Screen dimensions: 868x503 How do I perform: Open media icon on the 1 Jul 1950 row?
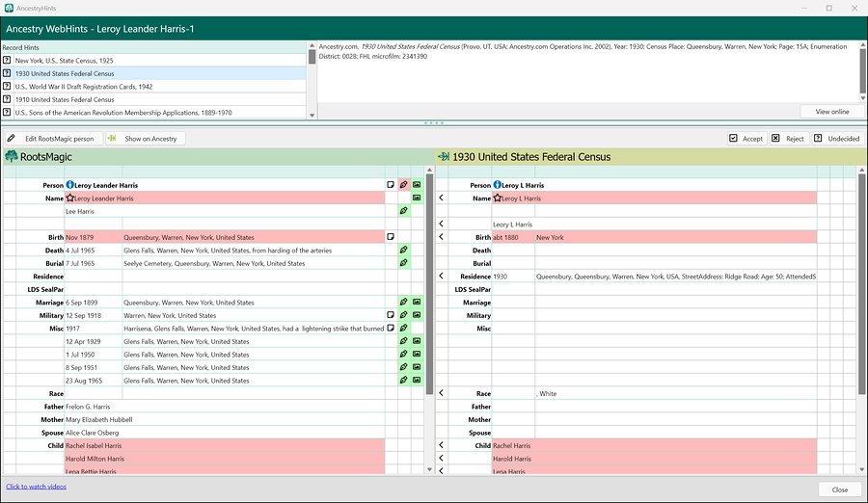pyautogui.click(x=417, y=355)
